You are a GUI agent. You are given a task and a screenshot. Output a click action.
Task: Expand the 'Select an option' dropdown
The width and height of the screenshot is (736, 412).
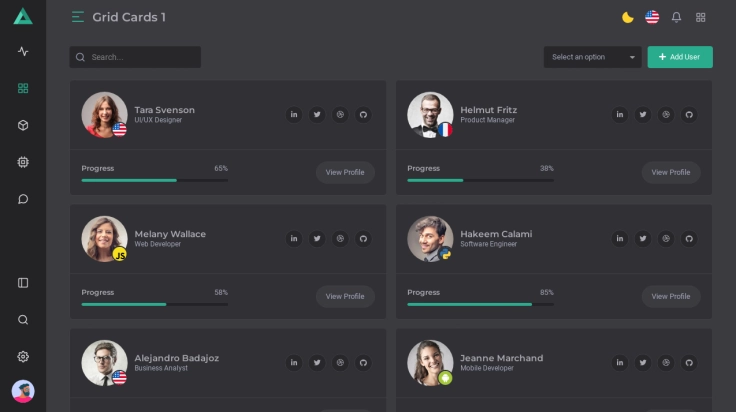coord(592,57)
